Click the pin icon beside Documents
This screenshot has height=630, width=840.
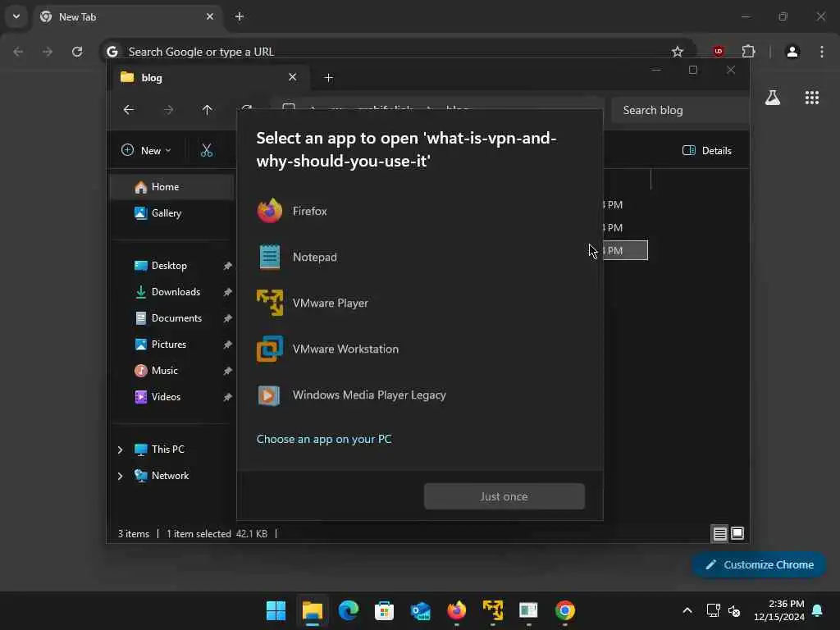point(228,318)
